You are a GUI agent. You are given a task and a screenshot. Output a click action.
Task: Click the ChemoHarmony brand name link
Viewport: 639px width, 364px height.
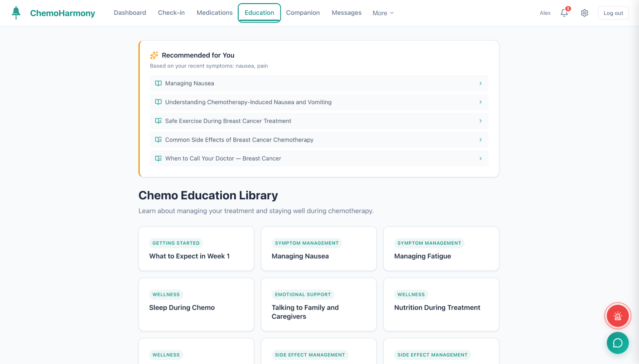pos(63,13)
